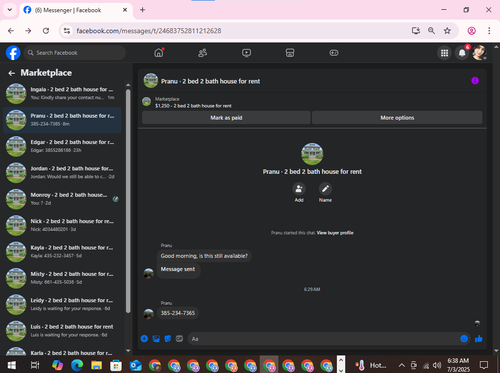Go to the Home feed icon
This screenshot has width=500, height=373.
159,53
